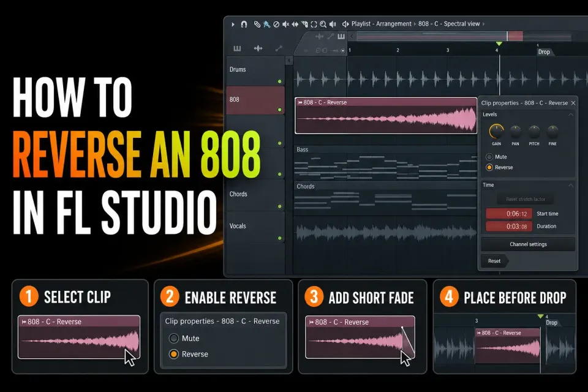The width and height of the screenshot is (588, 392).
Task: Click the back chevron beside overview bar
Action: click(x=352, y=36)
